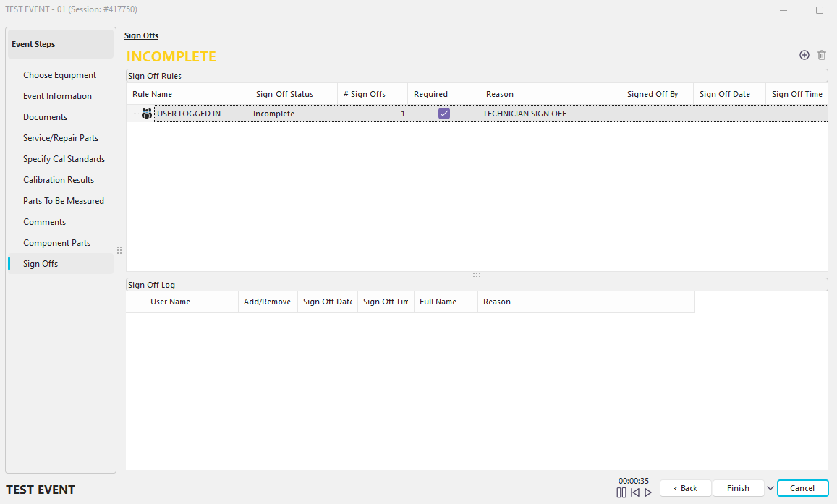Image resolution: width=837 pixels, height=504 pixels.
Task: Click the delete trash can icon
Action: point(821,55)
